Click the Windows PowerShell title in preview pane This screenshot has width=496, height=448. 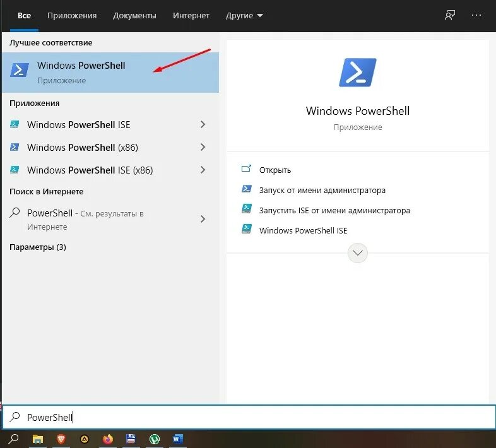coord(357,110)
